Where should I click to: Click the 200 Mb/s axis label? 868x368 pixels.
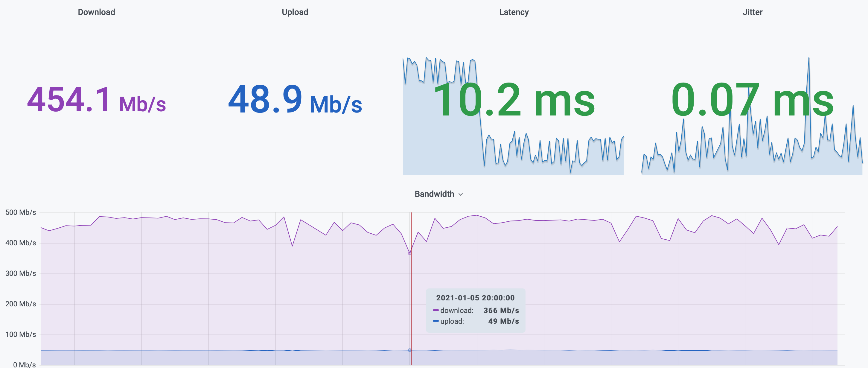tap(21, 304)
